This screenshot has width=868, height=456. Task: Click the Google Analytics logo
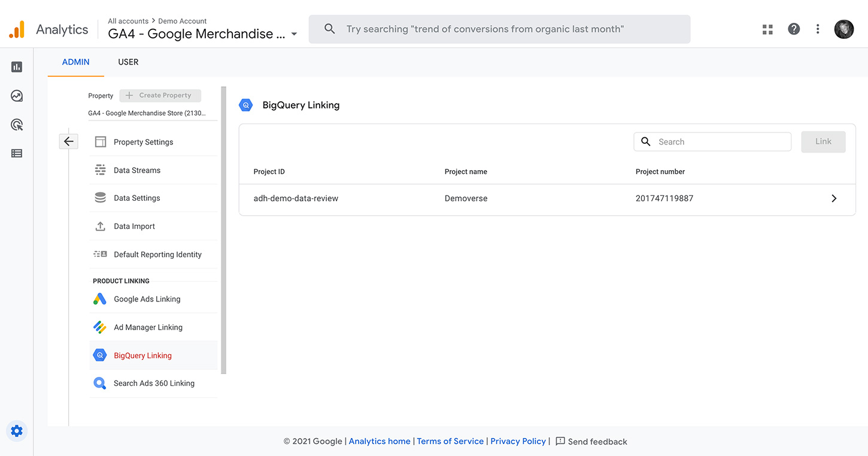tap(17, 29)
